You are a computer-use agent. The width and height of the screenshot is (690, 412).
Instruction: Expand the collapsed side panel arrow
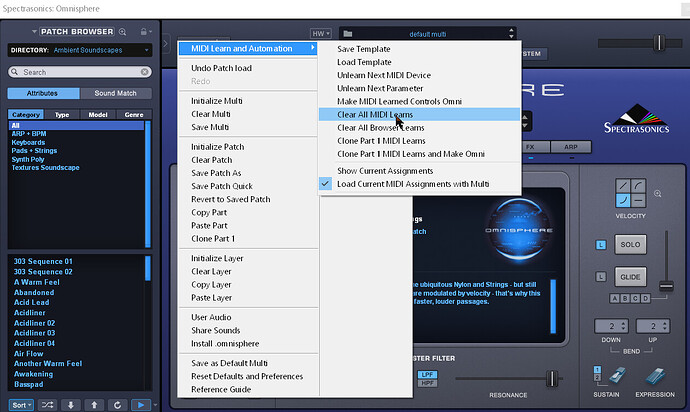click(x=165, y=44)
